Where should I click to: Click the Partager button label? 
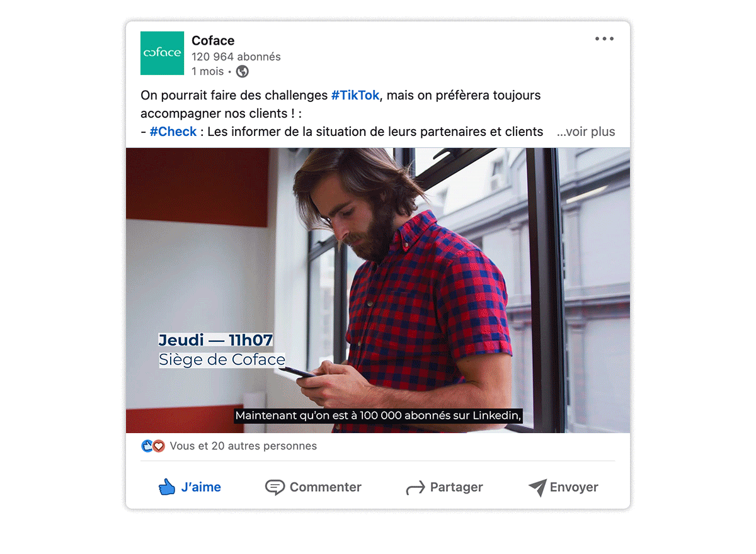click(457, 487)
